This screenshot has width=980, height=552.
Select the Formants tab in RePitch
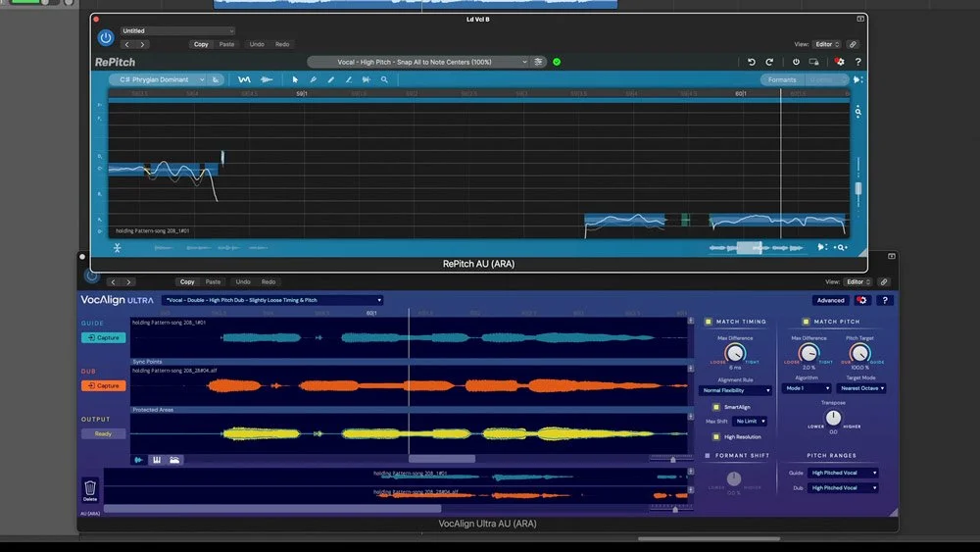[782, 80]
